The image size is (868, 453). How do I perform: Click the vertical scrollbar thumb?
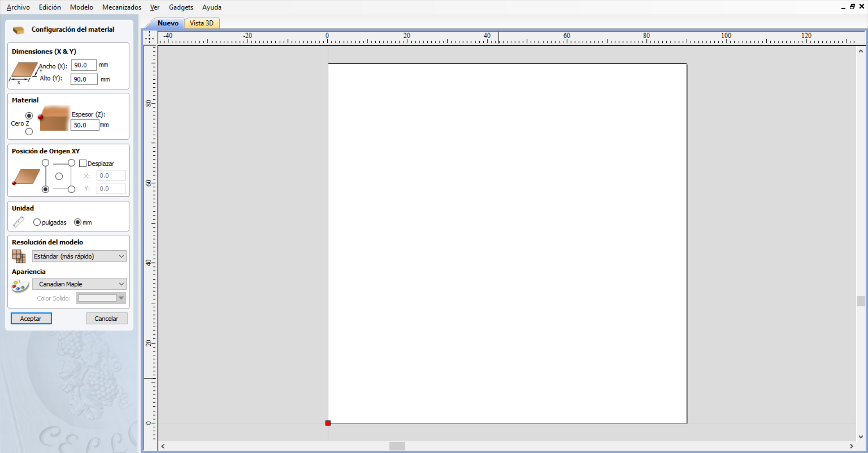[x=861, y=301]
